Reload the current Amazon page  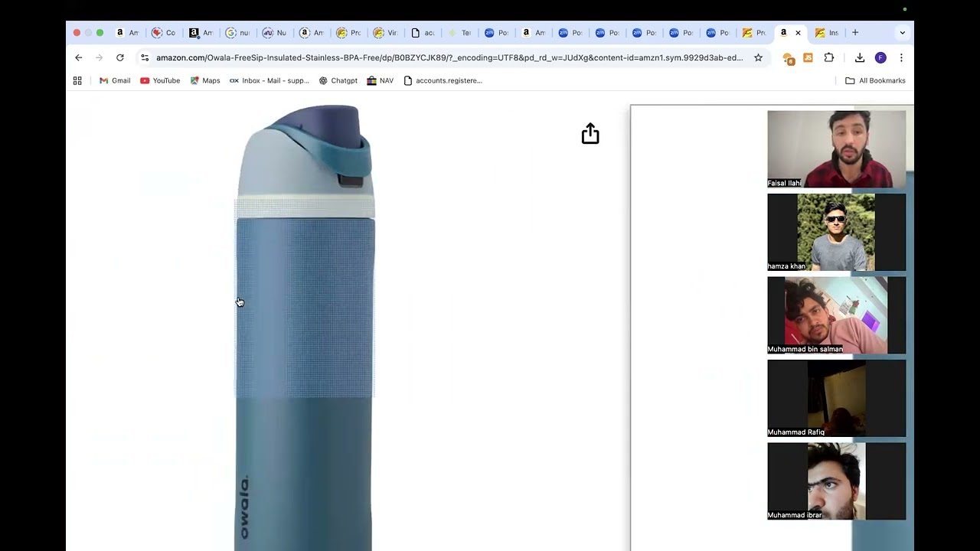pyautogui.click(x=120, y=57)
